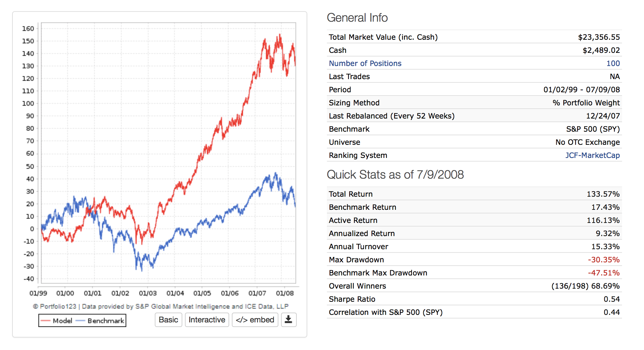Click the Benchmark label in the legend
The height and width of the screenshot is (350, 644).
point(106,321)
